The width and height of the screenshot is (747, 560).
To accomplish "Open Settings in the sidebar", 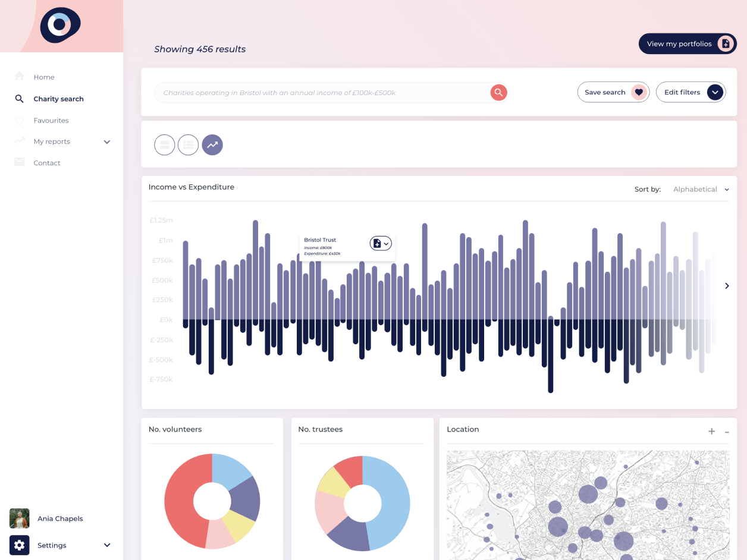I will pyautogui.click(x=52, y=545).
